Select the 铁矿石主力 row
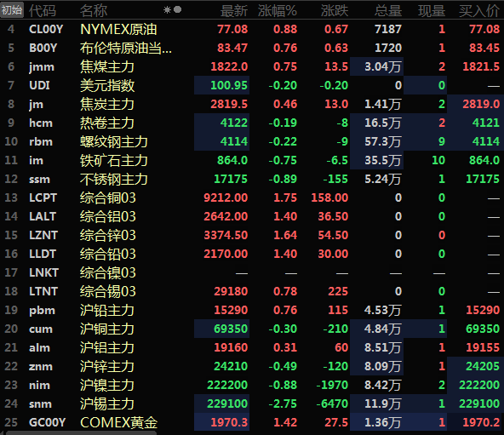 point(252,160)
